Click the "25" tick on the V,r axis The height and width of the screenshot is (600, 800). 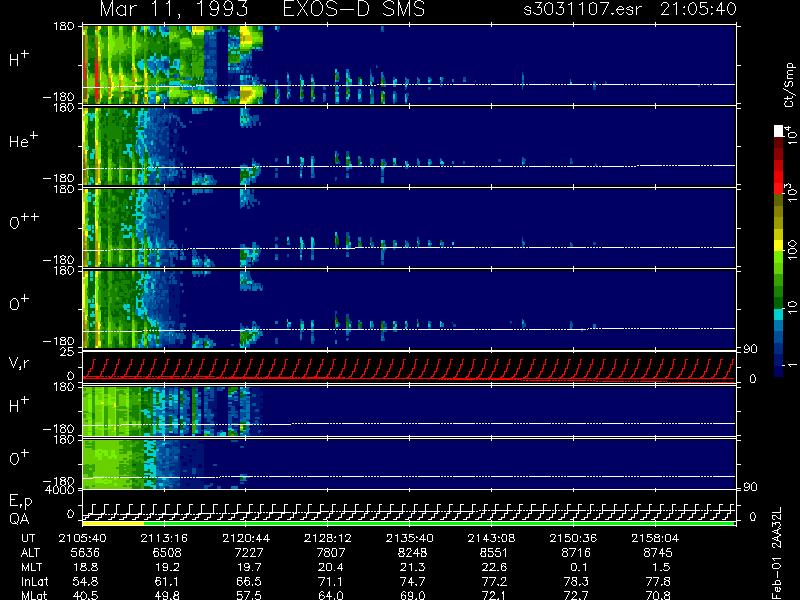[68, 352]
